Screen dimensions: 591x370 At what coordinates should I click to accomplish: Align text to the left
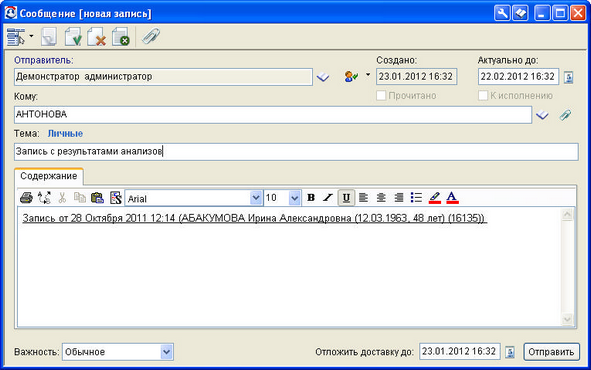(x=363, y=197)
